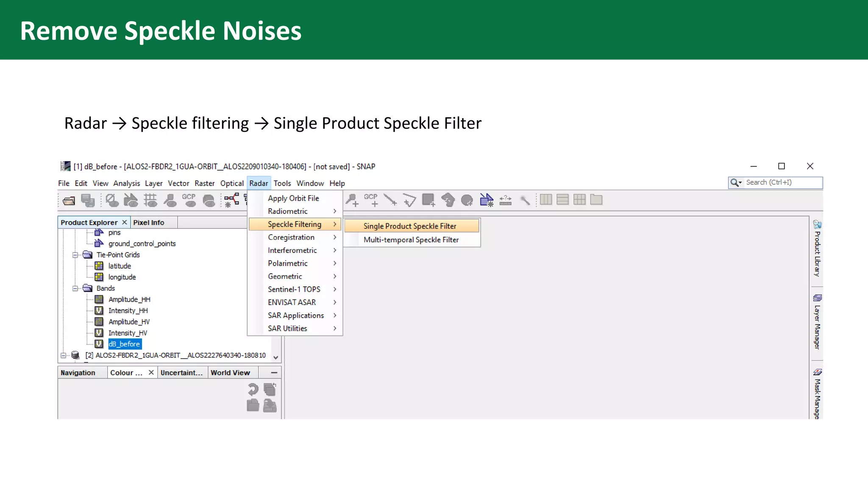Screen dimensions: 868x488
Task: Expand the SAR Applications submenu
Action: pos(295,316)
